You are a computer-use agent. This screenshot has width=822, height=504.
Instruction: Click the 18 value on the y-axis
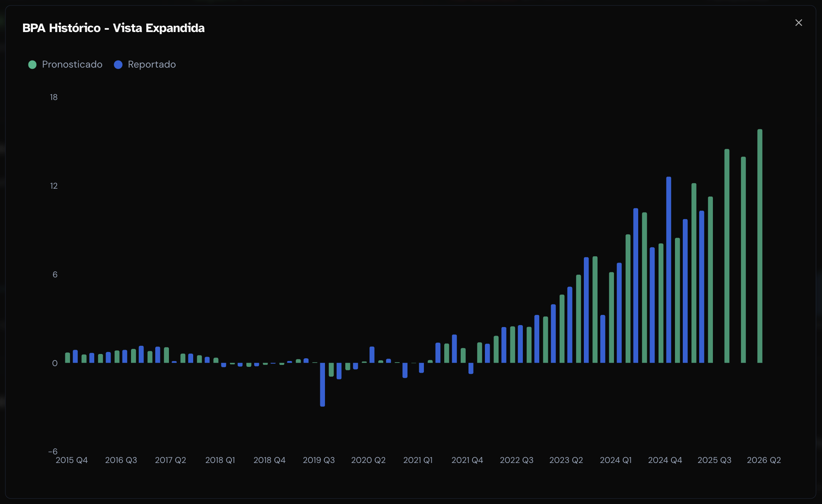[54, 97]
